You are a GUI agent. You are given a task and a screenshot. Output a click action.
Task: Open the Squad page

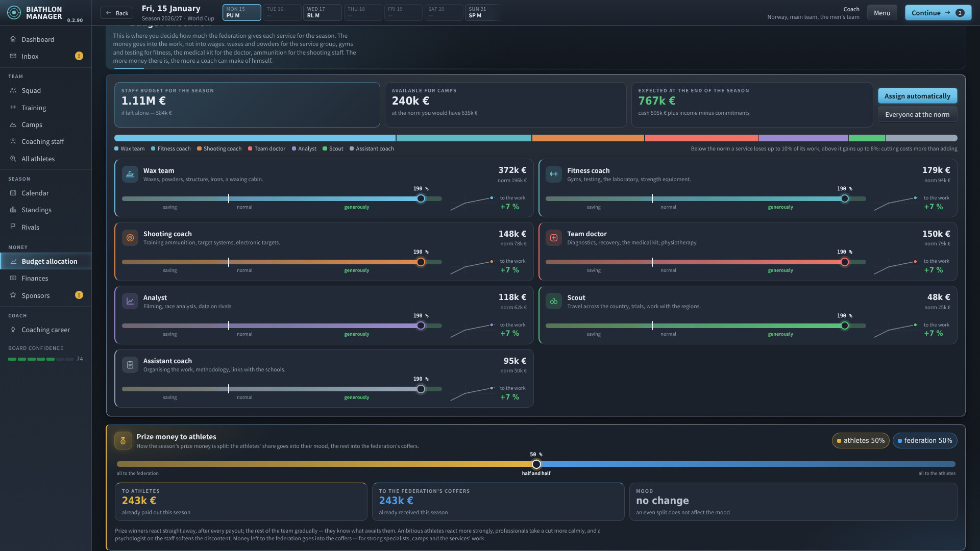point(46,90)
